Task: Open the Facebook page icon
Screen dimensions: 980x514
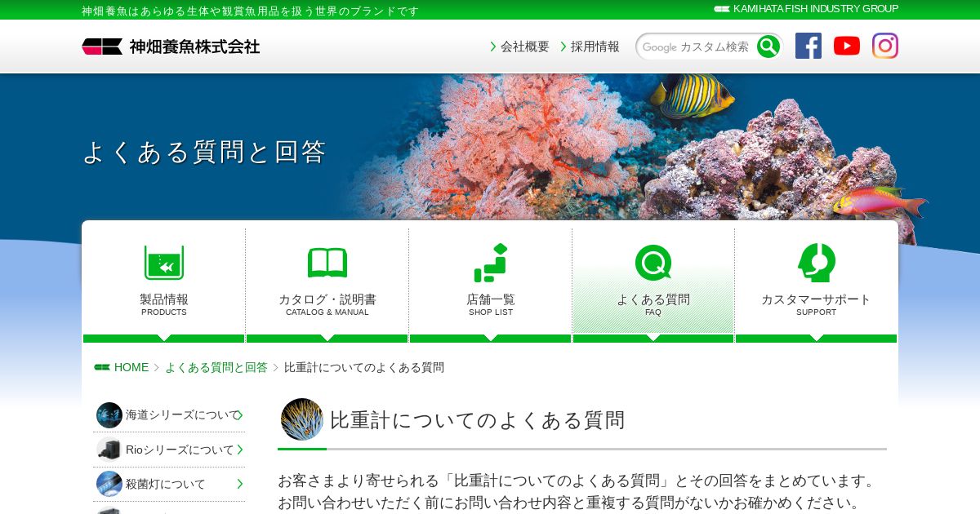Action: [808, 46]
